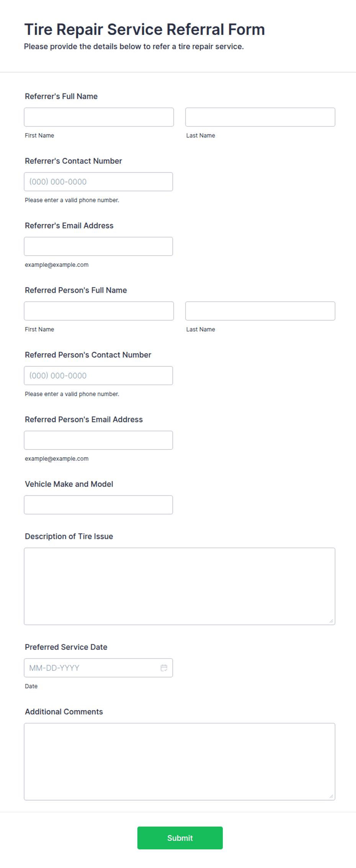
Task: Open the calendar picker icon
Action: [x=164, y=668]
